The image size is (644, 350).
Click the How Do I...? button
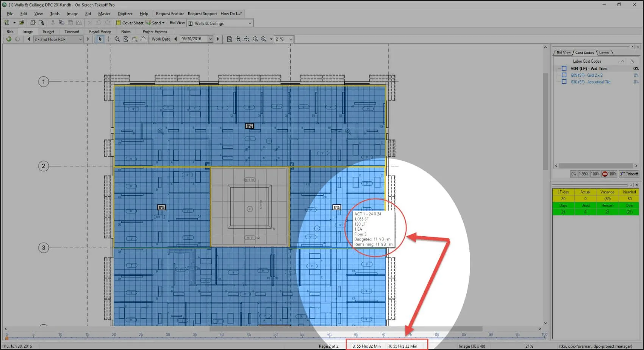tap(231, 14)
